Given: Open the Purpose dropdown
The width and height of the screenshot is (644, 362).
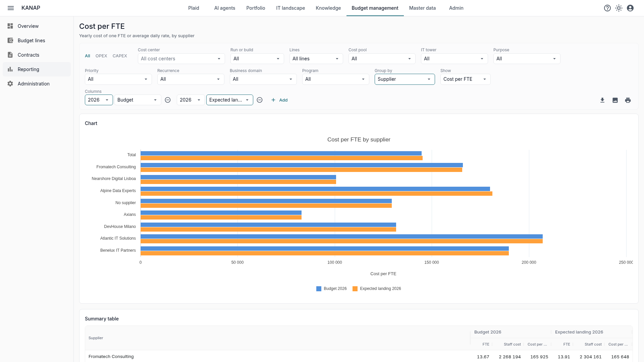Looking at the screenshot, I should coord(527,59).
